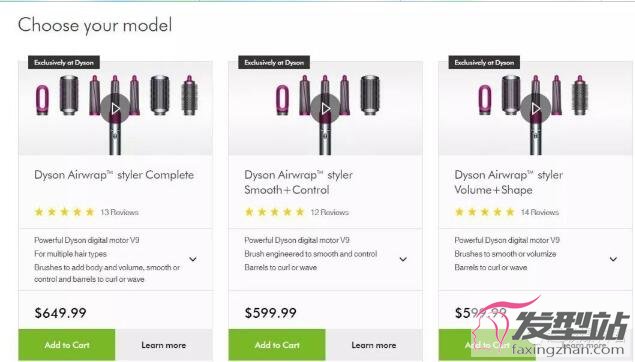The height and width of the screenshot is (362, 635).
Task: Play the Smooth+Control product video
Action: (326, 109)
